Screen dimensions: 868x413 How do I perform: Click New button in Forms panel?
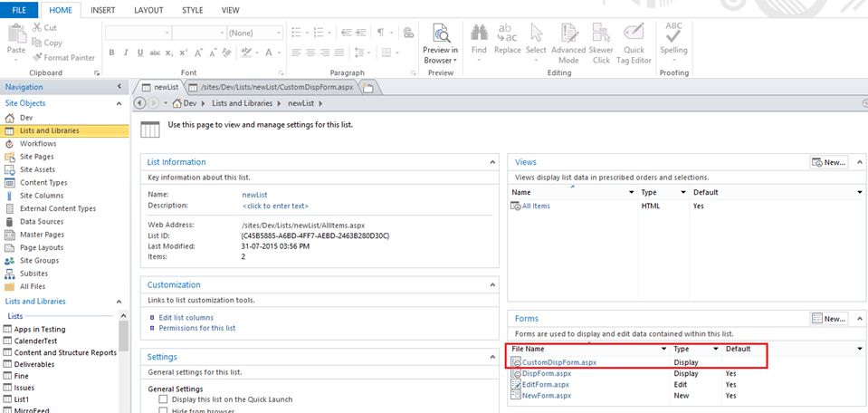(829, 319)
